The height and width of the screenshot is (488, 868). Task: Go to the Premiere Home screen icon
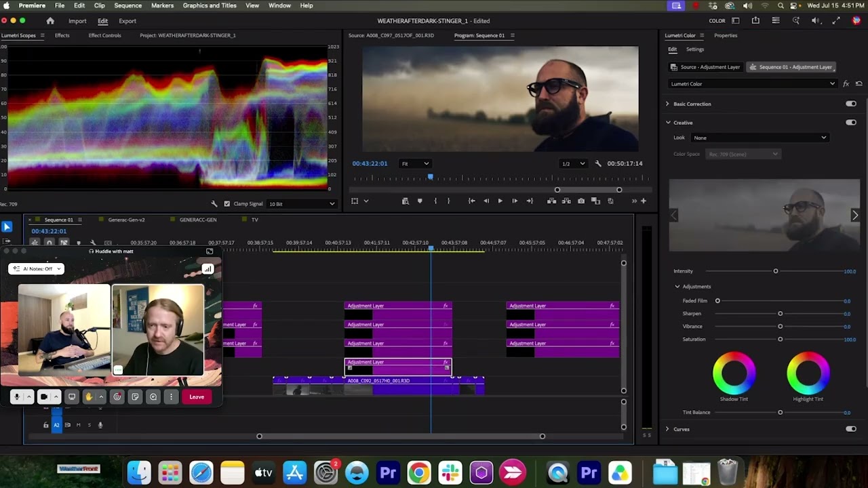[x=50, y=21]
